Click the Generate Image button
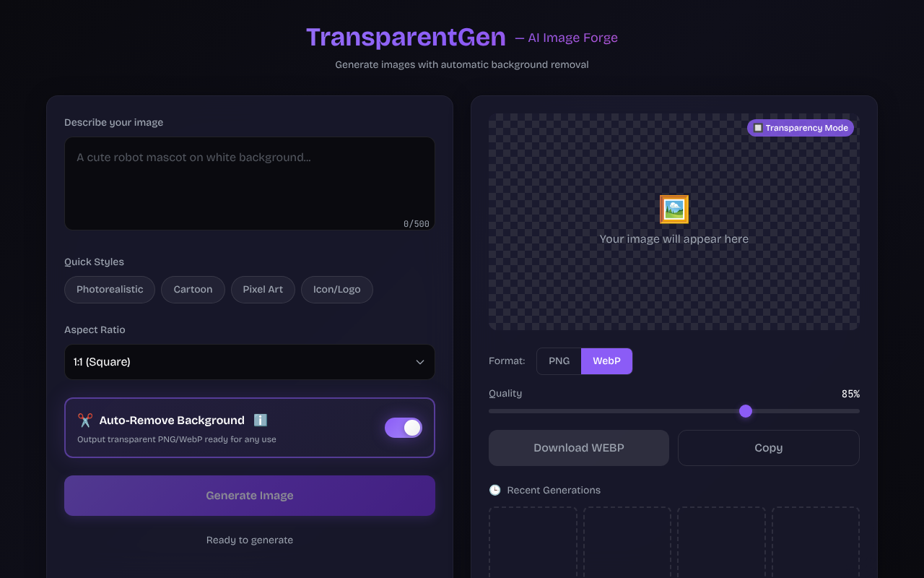The width and height of the screenshot is (924, 578). 249,496
